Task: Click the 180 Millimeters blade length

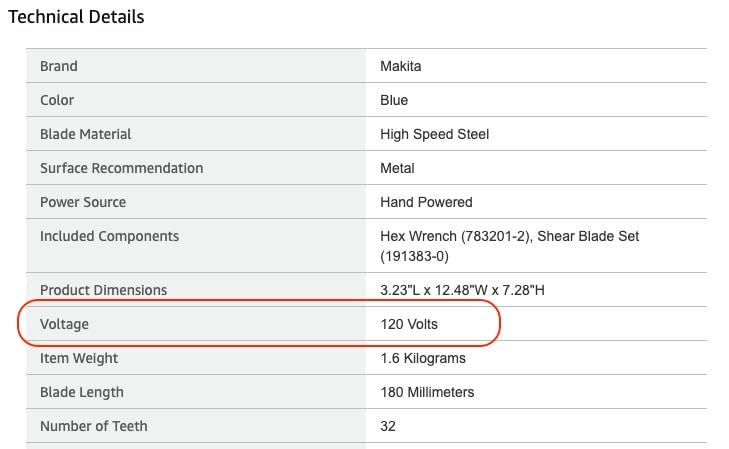Action: coord(427,392)
